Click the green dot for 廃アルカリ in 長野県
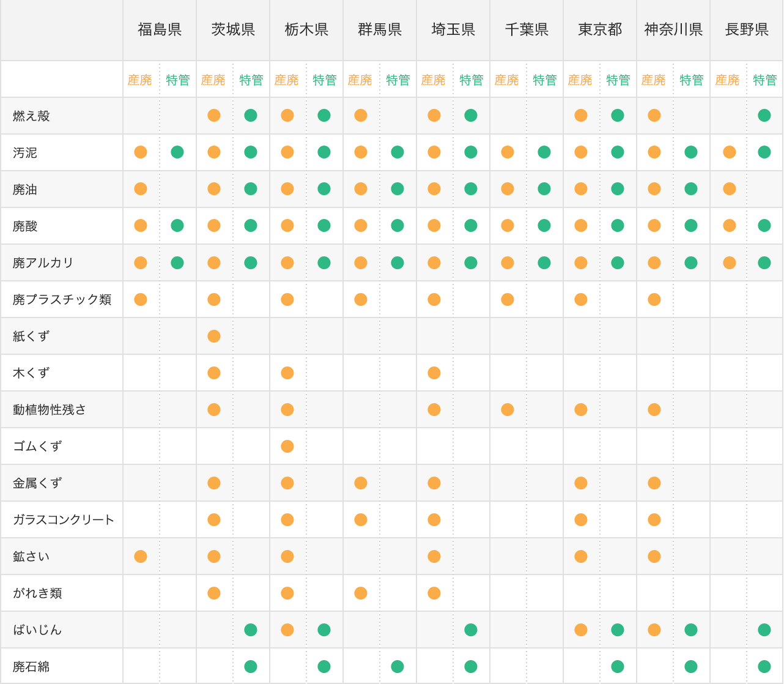Viewport: 784px width, 684px height. click(764, 262)
